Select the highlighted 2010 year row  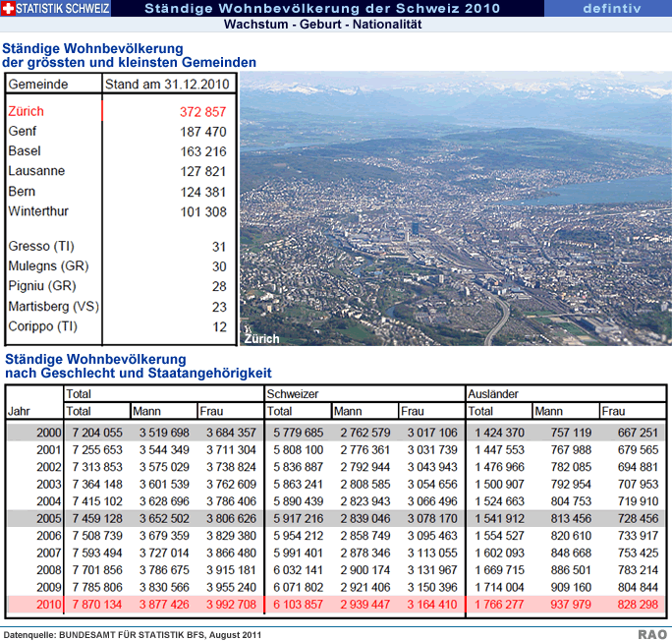(334, 605)
